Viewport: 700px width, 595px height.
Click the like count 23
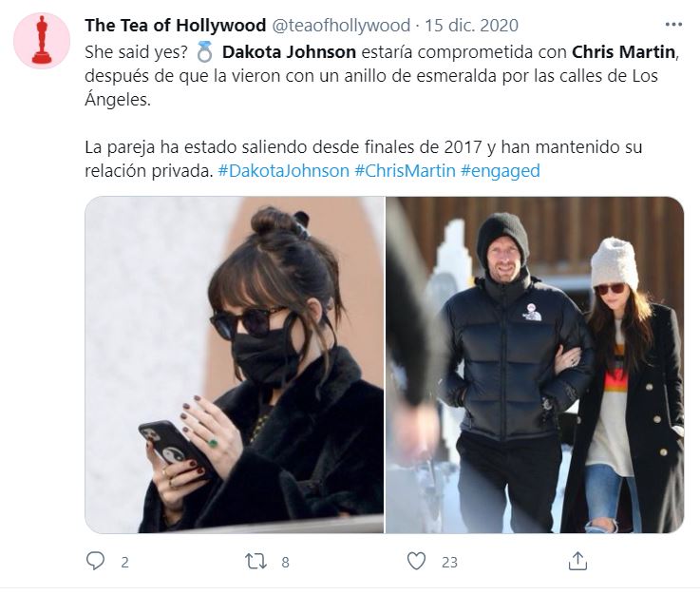tap(449, 562)
